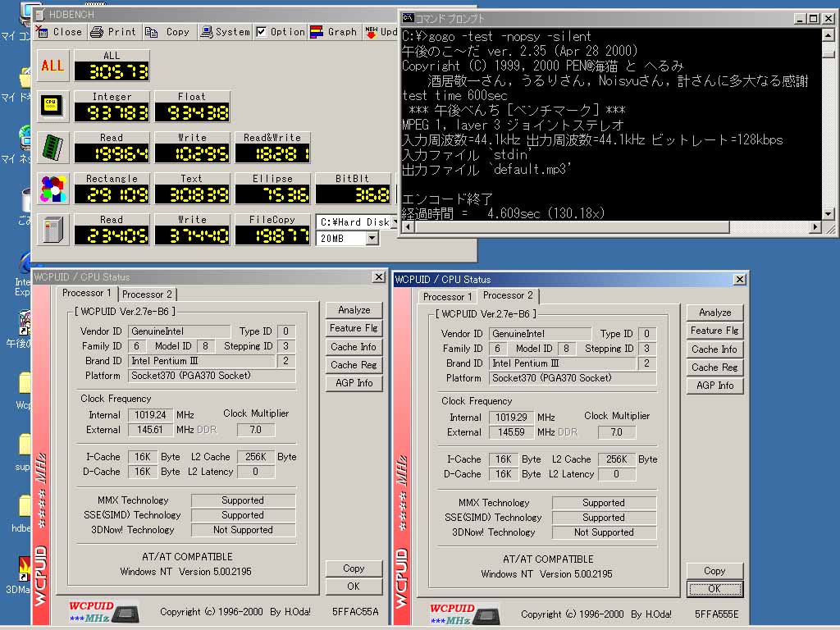The image size is (840, 630).
Task: Select Processor 2 tab in right WCPUID window
Action: pos(508,295)
